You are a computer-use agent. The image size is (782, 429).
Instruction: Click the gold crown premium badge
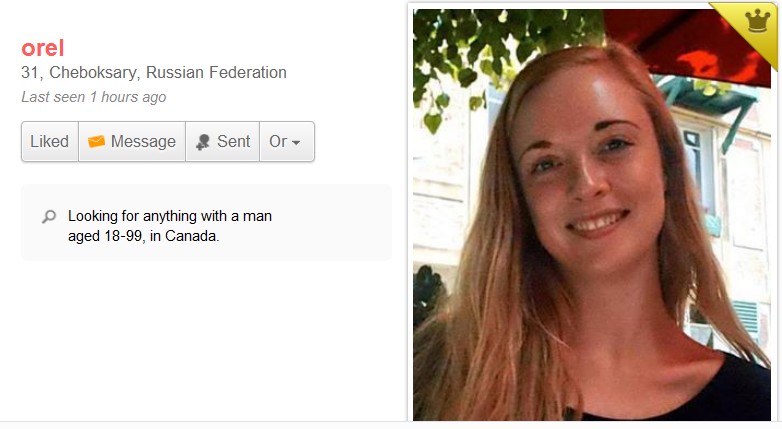pyautogui.click(x=757, y=20)
